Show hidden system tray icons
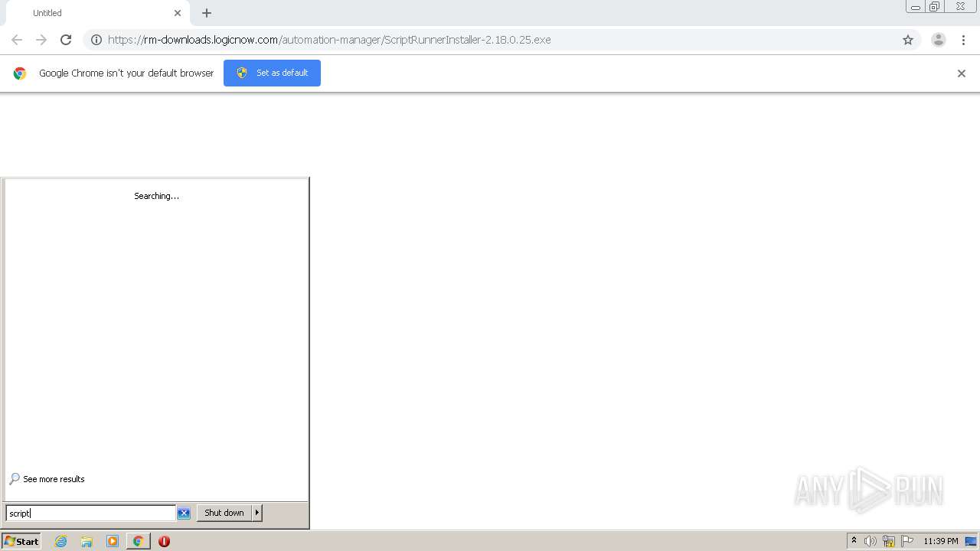Screen dimensions: 980x551 [x=854, y=541]
